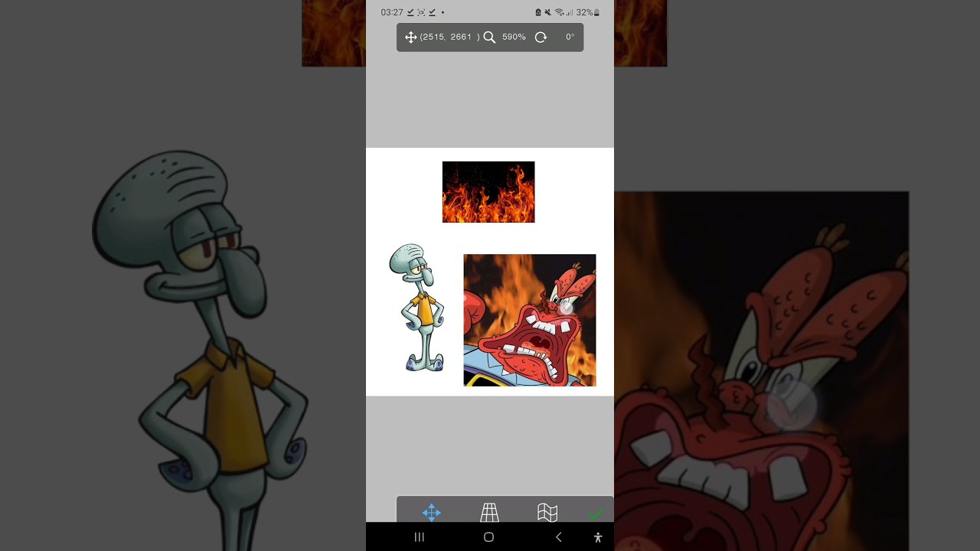This screenshot has height=551, width=980.
Task: Select the fire image on the canvas
Action: pyautogui.click(x=488, y=192)
